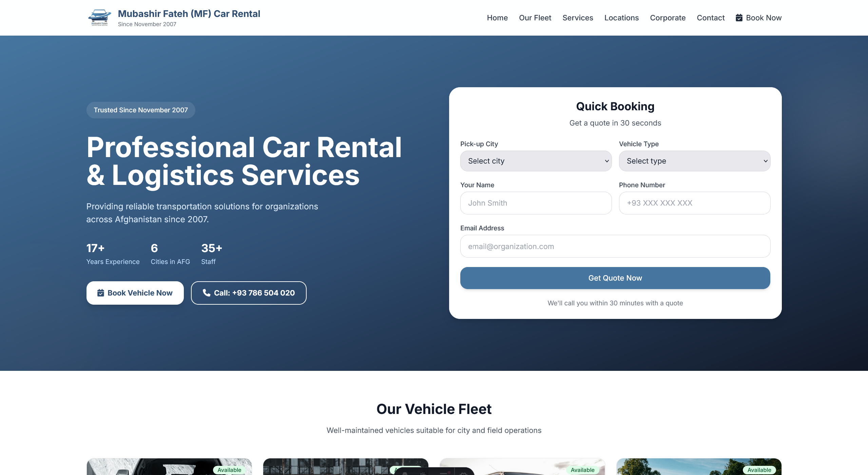Click the phone icon in the Call button
Image resolution: width=868 pixels, height=475 pixels.
pos(206,293)
